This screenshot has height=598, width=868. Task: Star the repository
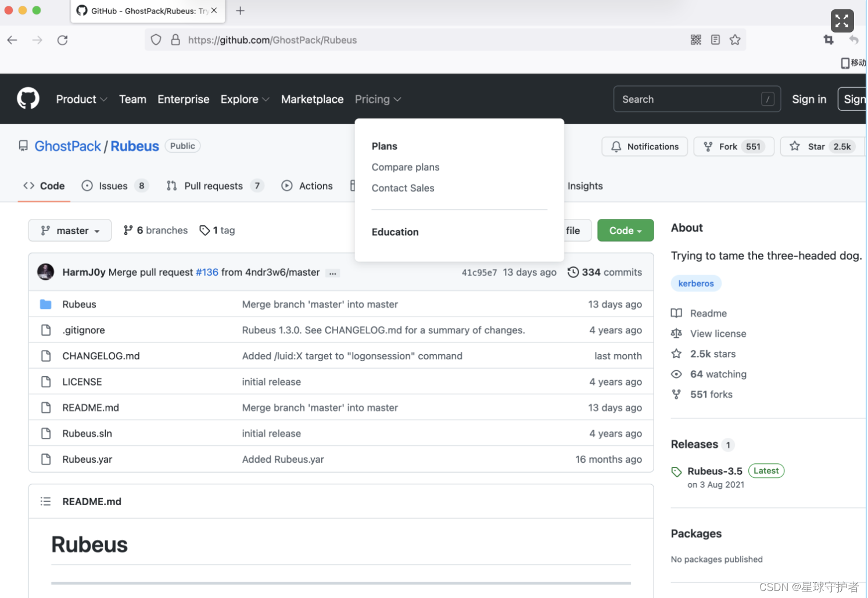tap(823, 146)
